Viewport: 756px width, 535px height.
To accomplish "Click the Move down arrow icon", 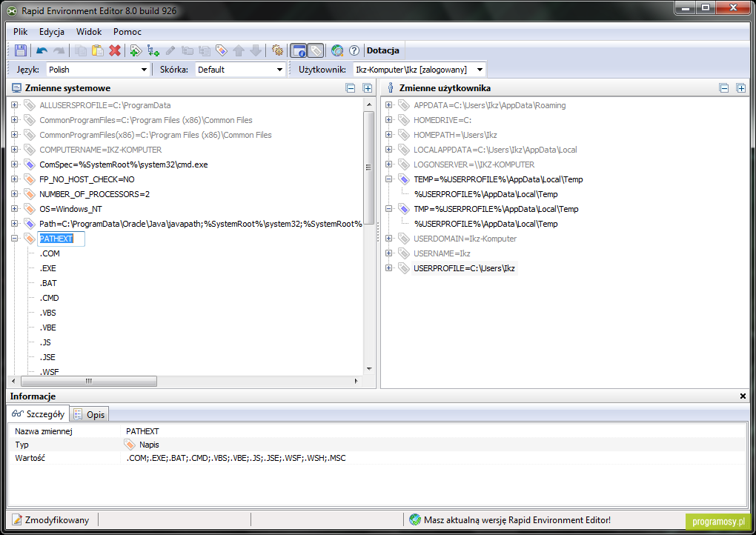I will coord(256,50).
